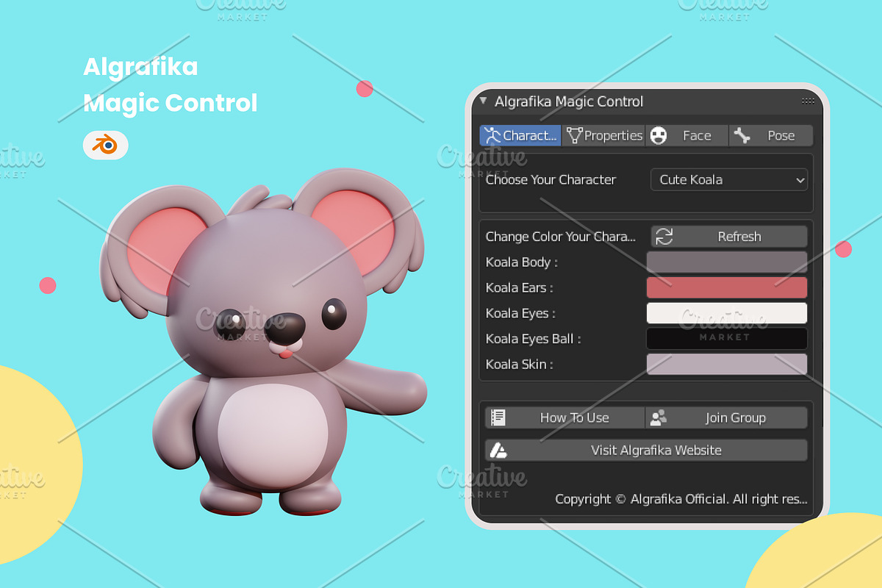
Task: Click the 'Koala Ears :' label
Action: pos(519,287)
